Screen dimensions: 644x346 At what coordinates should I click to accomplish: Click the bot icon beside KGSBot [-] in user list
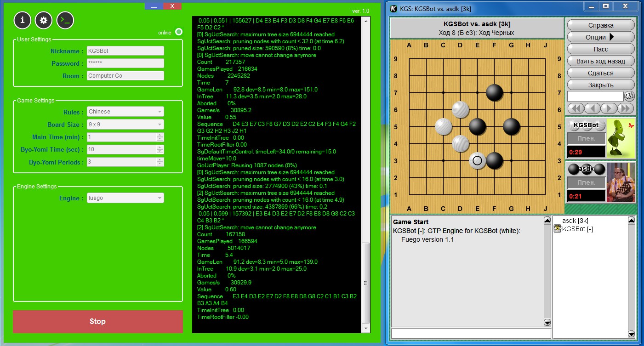557,229
